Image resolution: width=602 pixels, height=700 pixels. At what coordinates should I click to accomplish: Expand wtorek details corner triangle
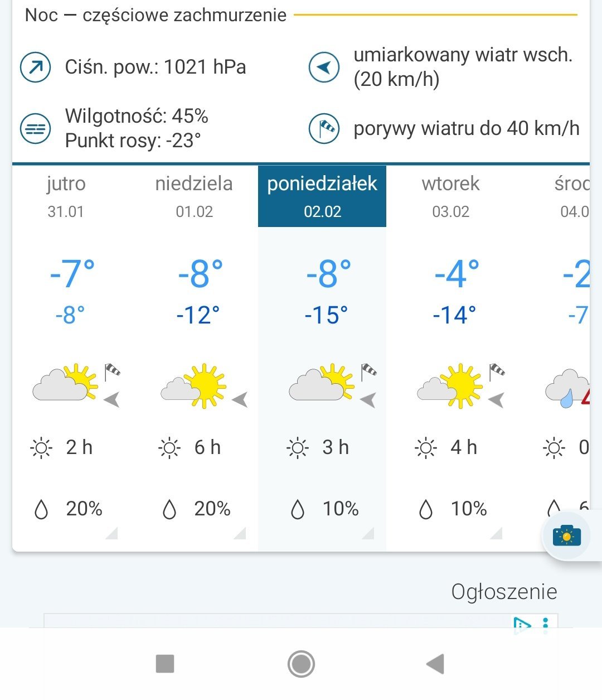[x=497, y=533]
